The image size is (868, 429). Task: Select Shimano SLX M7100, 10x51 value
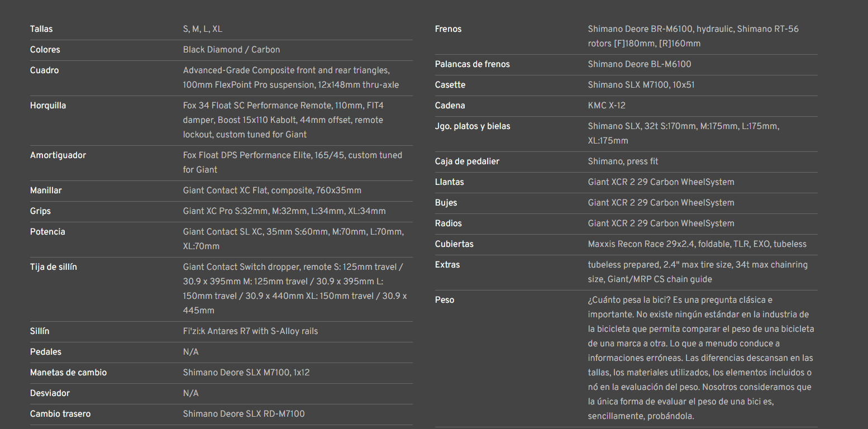tap(641, 85)
